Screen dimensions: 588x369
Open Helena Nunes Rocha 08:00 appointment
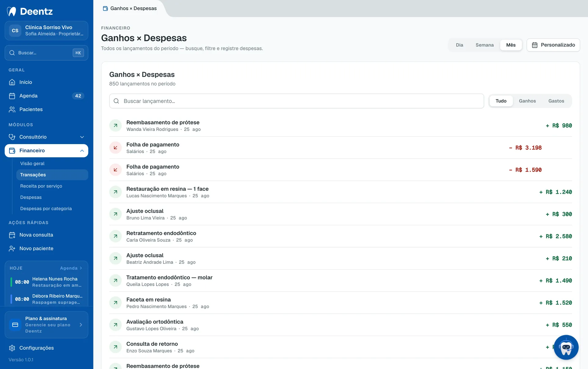pos(46,282)
